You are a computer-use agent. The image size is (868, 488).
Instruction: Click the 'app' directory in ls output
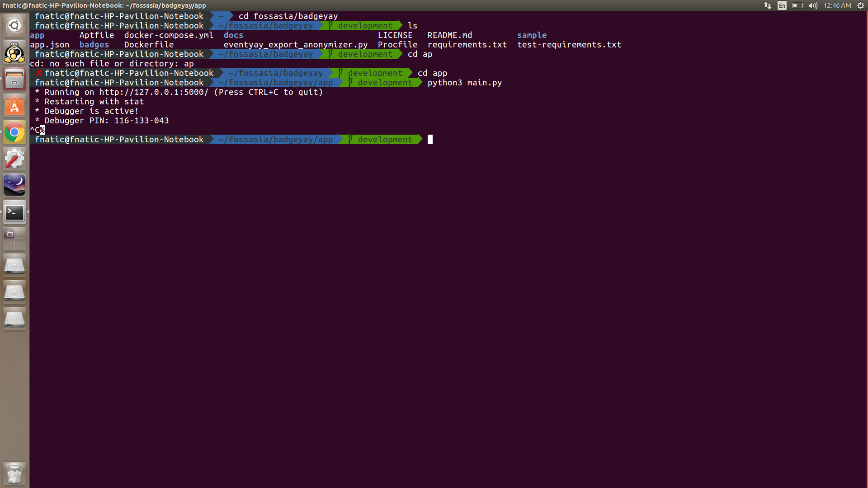point(37,35)
